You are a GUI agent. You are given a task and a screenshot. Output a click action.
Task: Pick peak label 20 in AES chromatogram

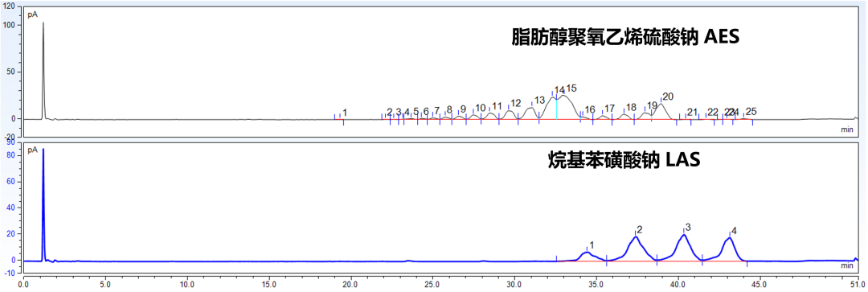[668, 97]
